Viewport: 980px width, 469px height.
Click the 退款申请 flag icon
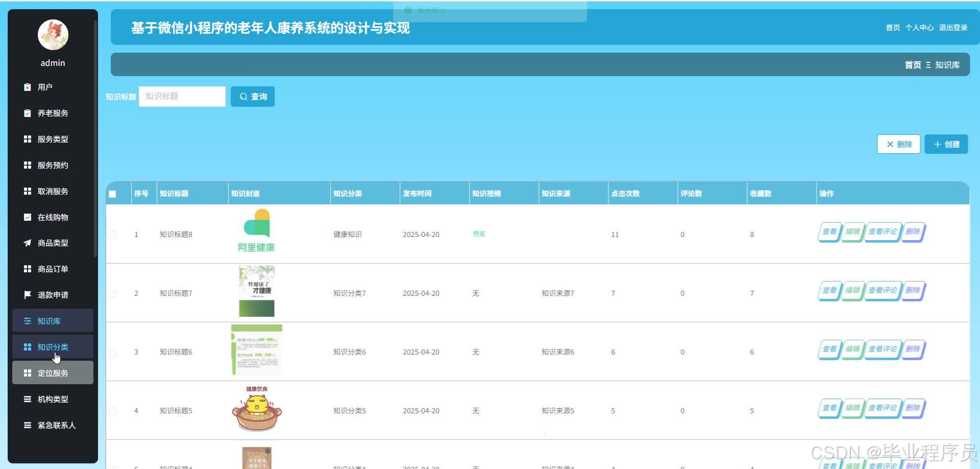coord(28,295)
